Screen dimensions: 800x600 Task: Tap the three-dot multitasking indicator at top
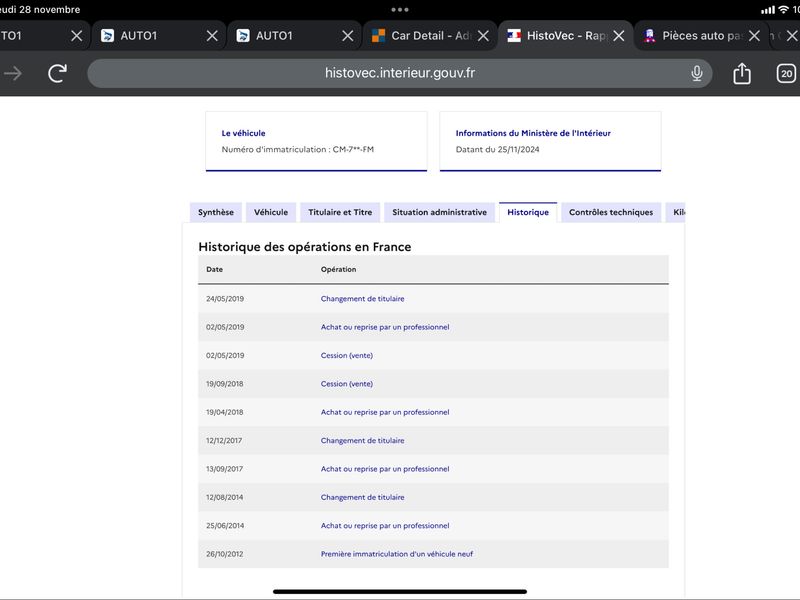[399, 9]
